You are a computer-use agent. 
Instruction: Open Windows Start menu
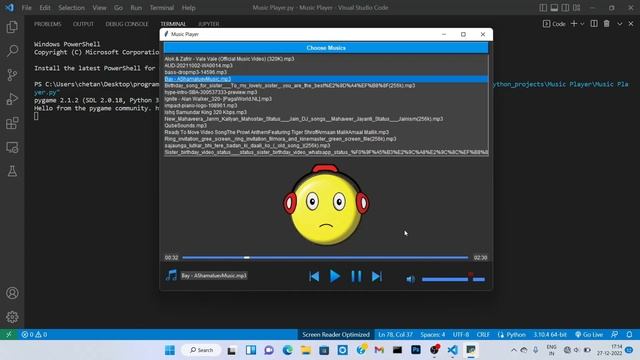click(170, 350)
